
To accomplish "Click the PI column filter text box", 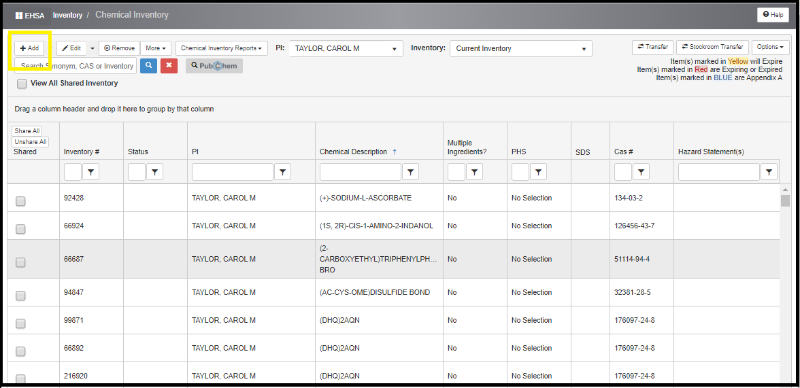I will pos(233,173).
